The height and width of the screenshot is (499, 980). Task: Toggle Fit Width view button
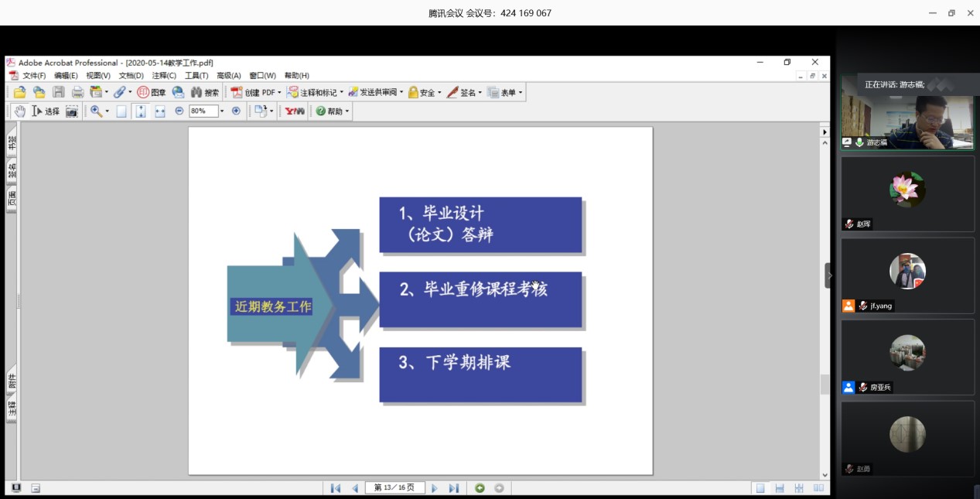tap(160, 111)
